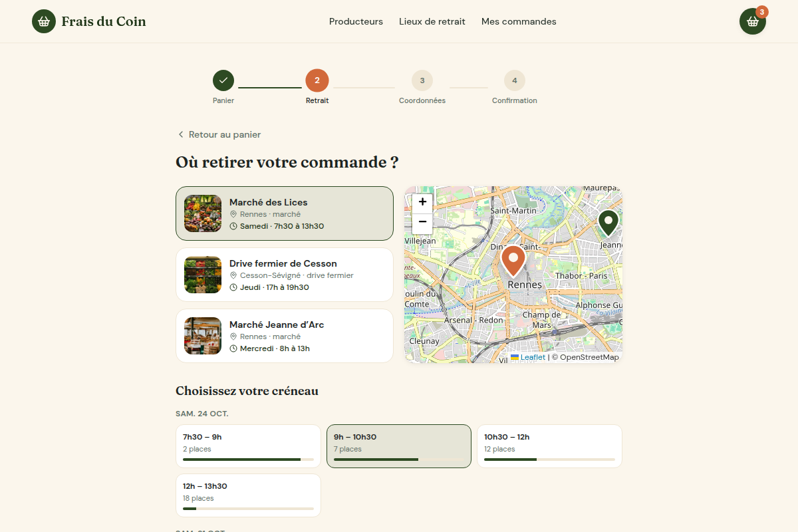
Task: Open the Producteurs menu item
Action: coord(356,21)
